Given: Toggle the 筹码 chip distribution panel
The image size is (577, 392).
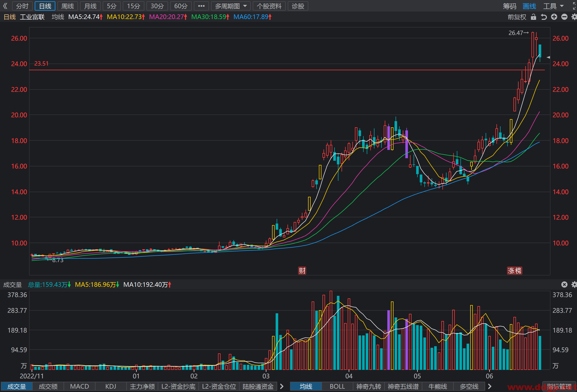Looking at the screenshot, I should click(510, 6).
